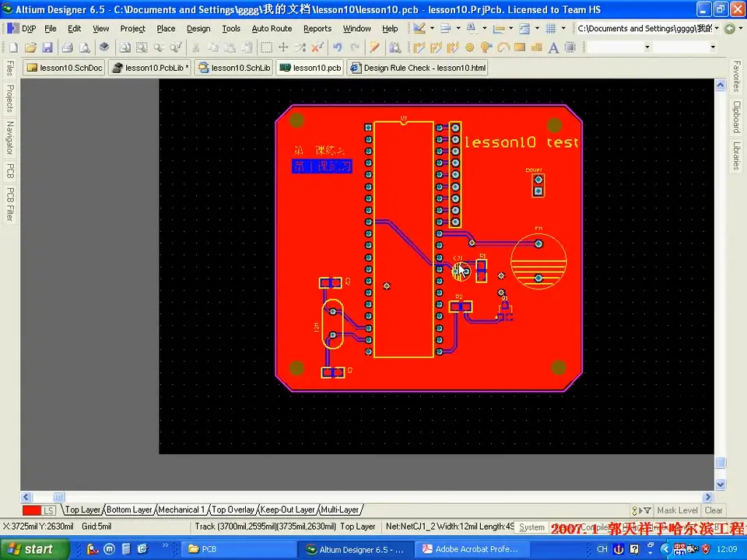Create a new document from the toolbar
Screen dimensions: 747x560
(13, 47)
